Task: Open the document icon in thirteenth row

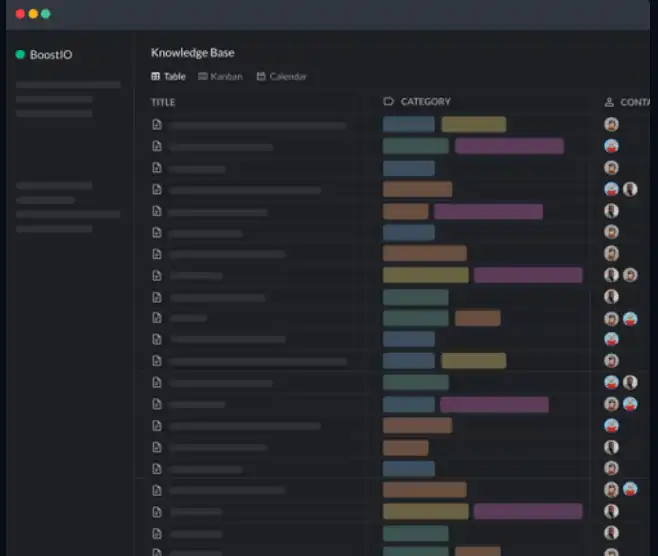Action: pos(157,382)
